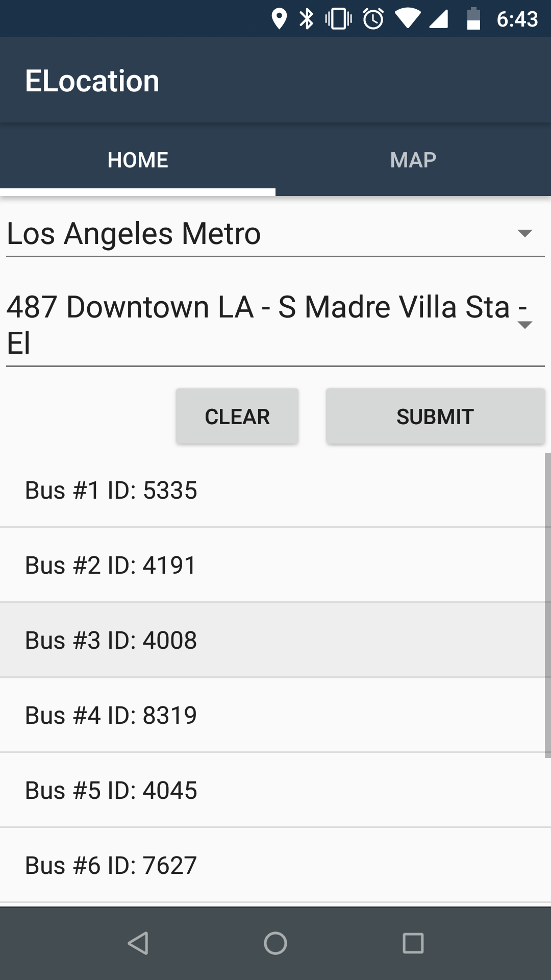Select the HOME tab
This screenshot has width=551, height=980.
coord(138,160)
